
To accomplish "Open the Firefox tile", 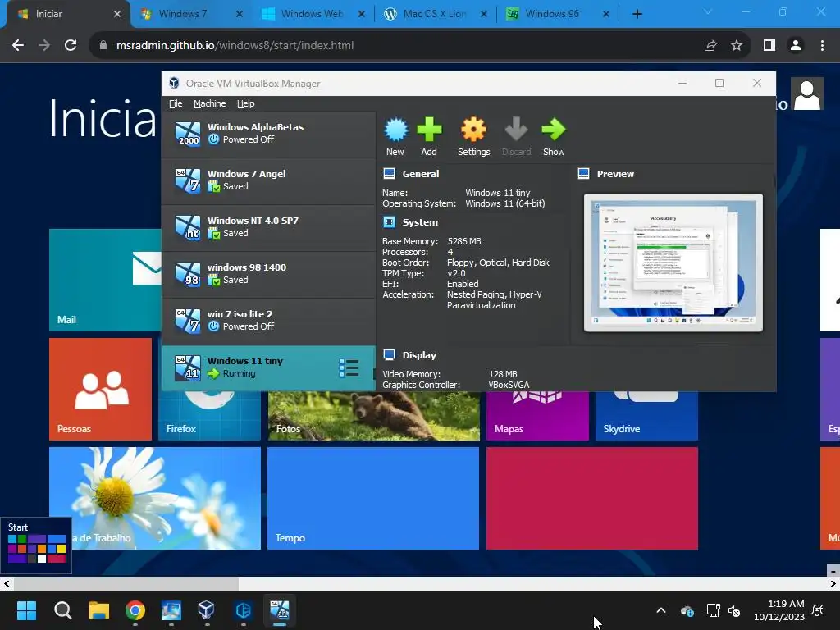I will coord(209,416).
